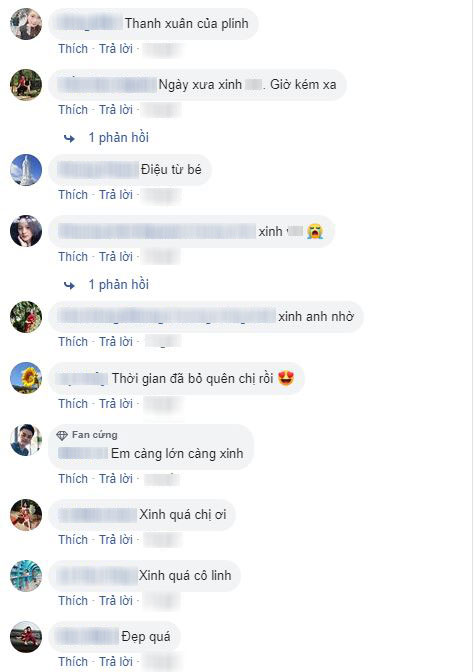The width and height of the screenshot is (474, 672).
Task: Open the sunflower avatar commenter profile
Action: (26, 378)
